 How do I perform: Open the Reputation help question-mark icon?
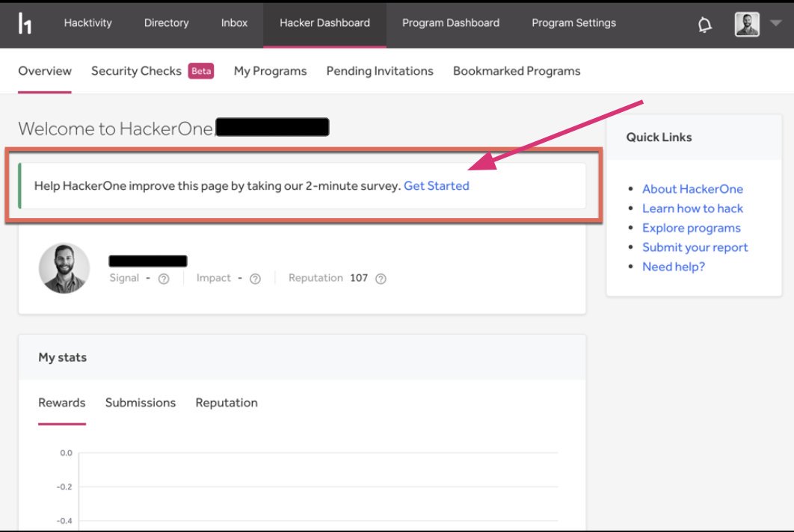click(x=381, y=279)
